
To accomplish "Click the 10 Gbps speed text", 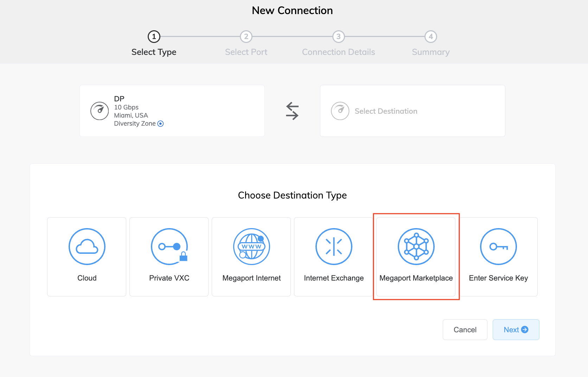I will coord(126,107).
